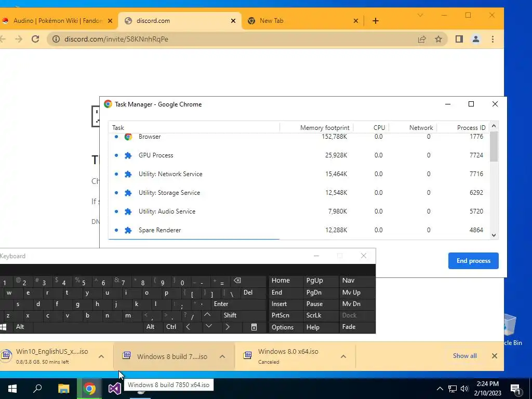Image resolution: width=532 pixels, height=399 pixels.
Task: Select the GPU Process row
Action: 299,155
